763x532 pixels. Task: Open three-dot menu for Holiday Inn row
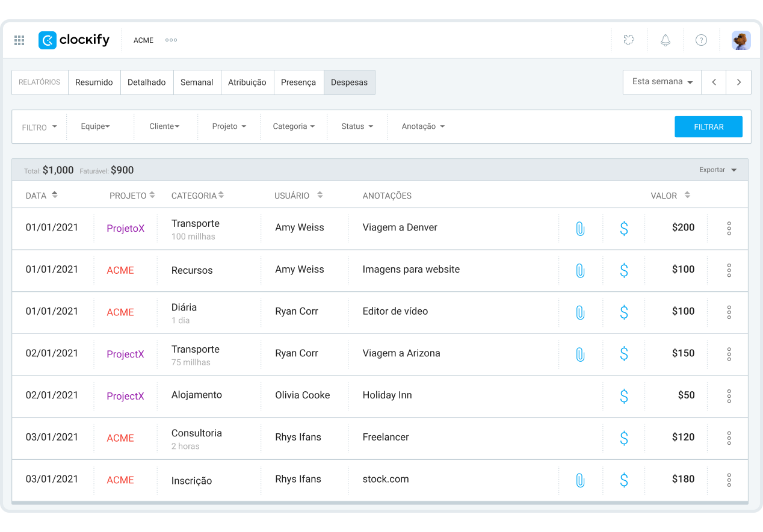[729, 396]
